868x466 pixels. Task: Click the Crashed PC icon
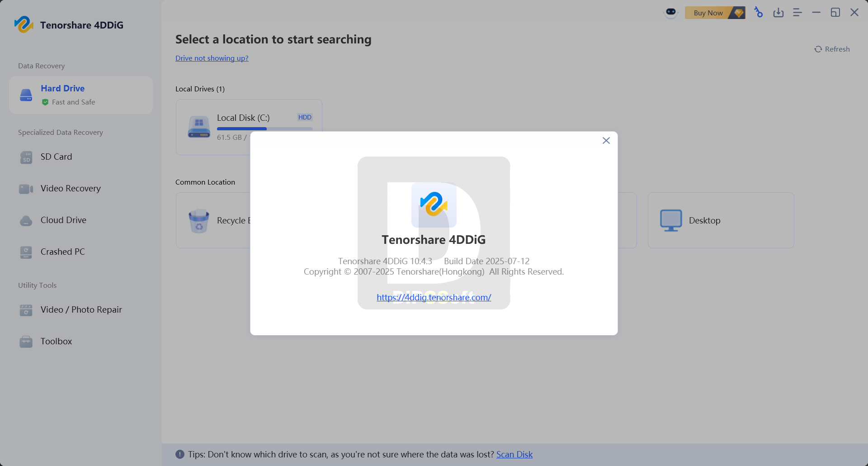[26, 252]
